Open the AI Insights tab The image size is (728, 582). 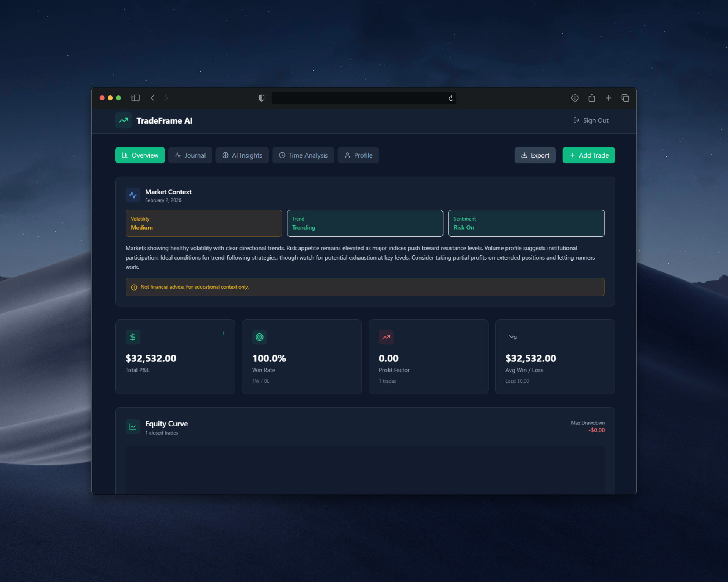coord(242,155)
